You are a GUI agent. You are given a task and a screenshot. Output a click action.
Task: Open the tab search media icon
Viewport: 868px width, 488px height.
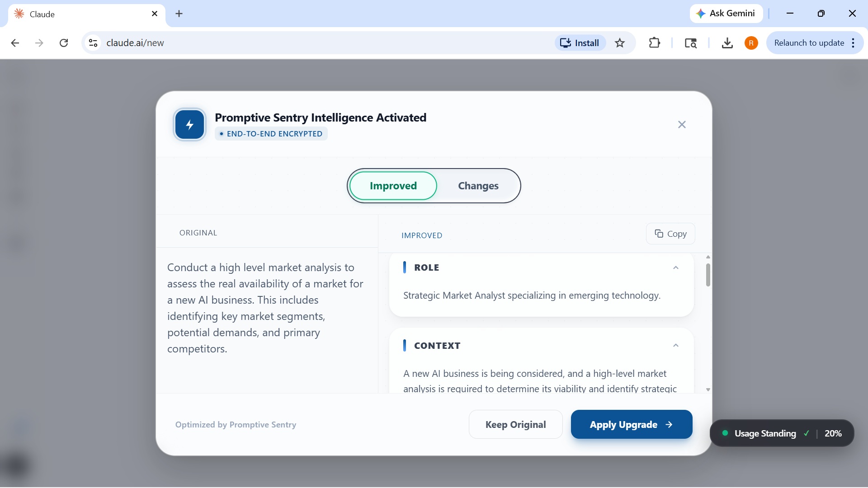click(690, 43)
